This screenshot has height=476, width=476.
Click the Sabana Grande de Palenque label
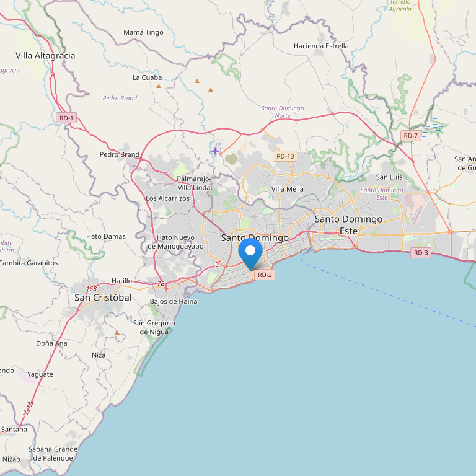coord(53,454)
